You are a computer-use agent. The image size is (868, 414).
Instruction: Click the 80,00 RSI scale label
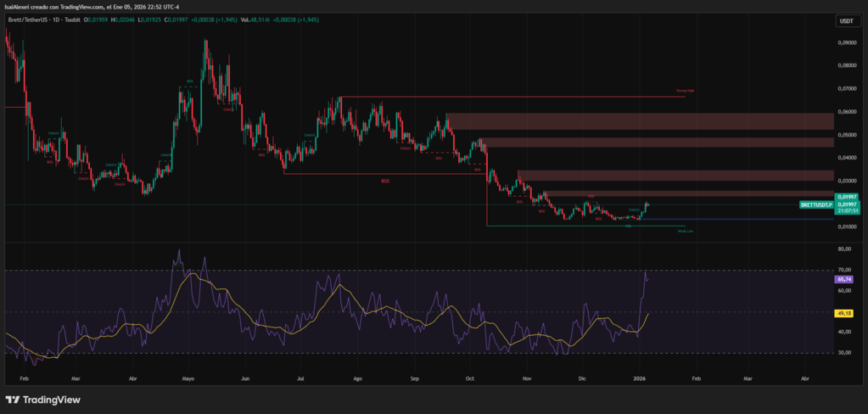[844, 249]
